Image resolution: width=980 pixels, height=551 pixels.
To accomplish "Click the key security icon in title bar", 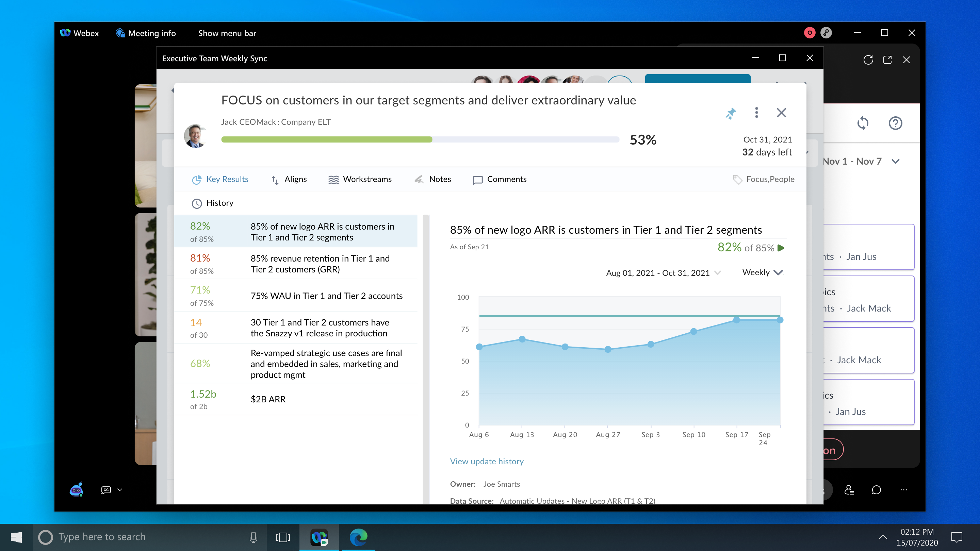I will (826, 33).
